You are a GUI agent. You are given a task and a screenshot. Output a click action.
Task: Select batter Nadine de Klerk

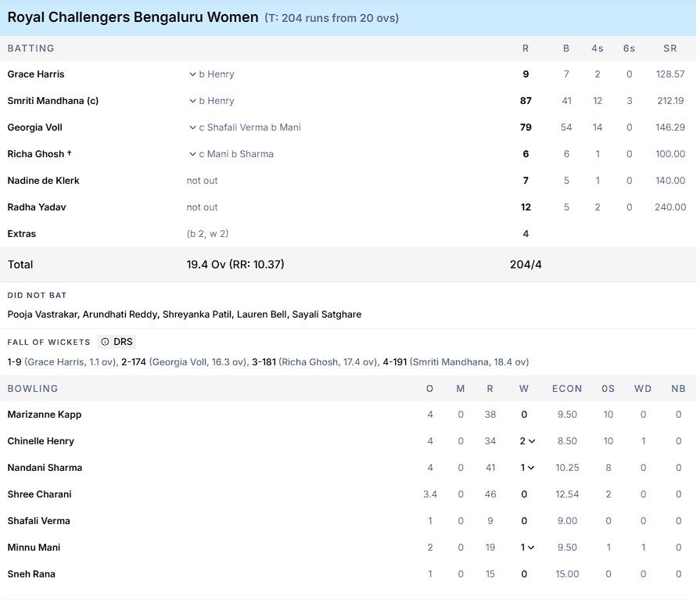[x=41, y=181]
